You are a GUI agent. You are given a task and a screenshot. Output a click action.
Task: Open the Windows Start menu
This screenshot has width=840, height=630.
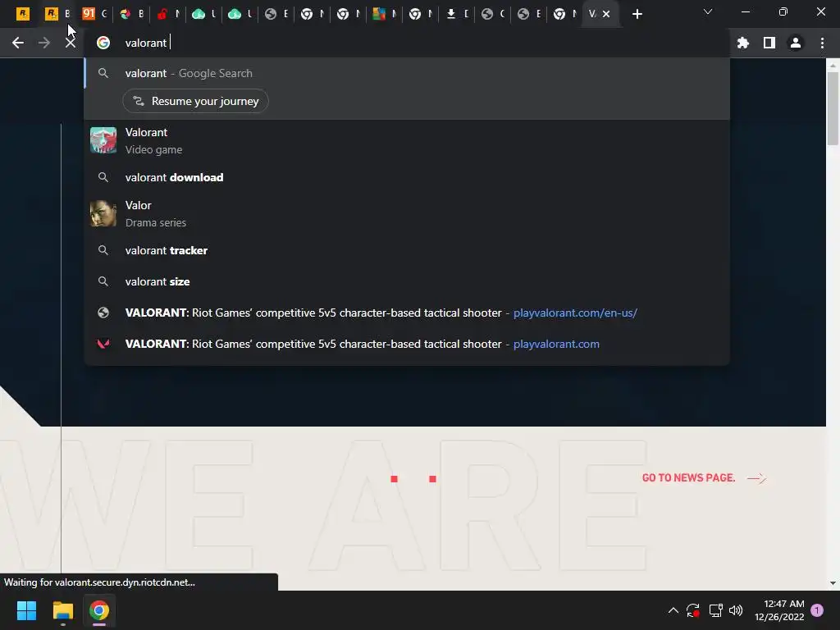(x=26, y=610)
